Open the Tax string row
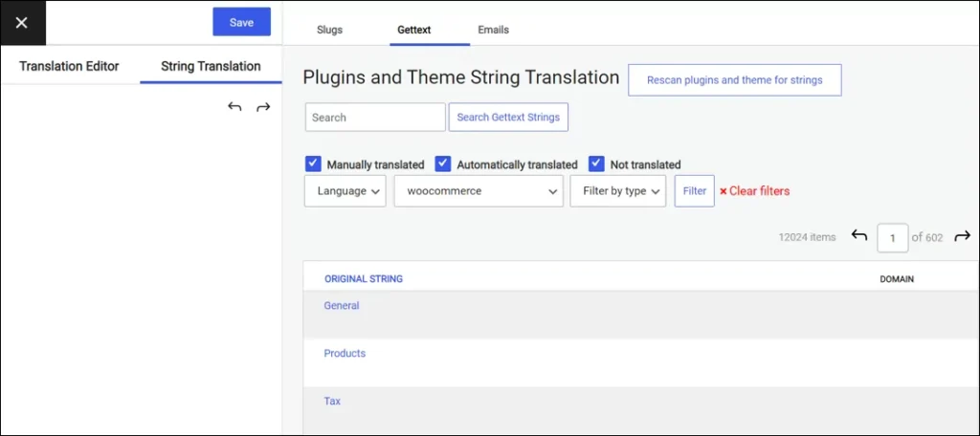Screen dimensions: 980x436 [332, 401]
